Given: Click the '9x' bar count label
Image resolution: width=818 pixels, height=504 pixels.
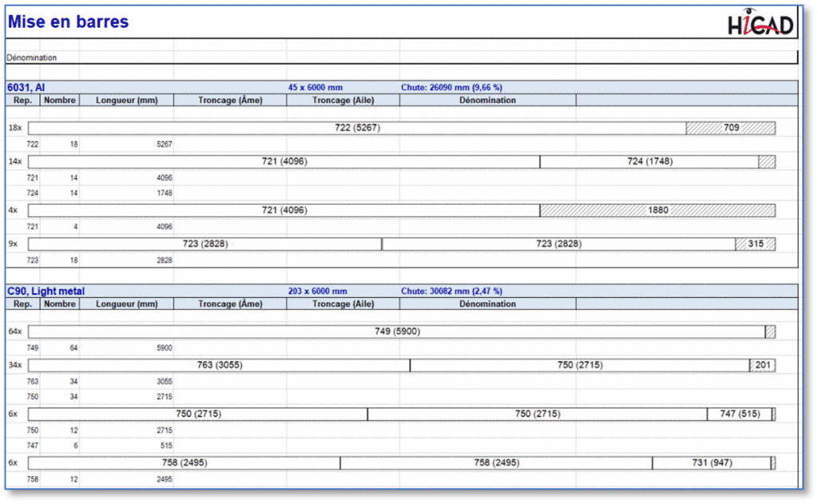Looking at the screenshot, I should [13, 244].
